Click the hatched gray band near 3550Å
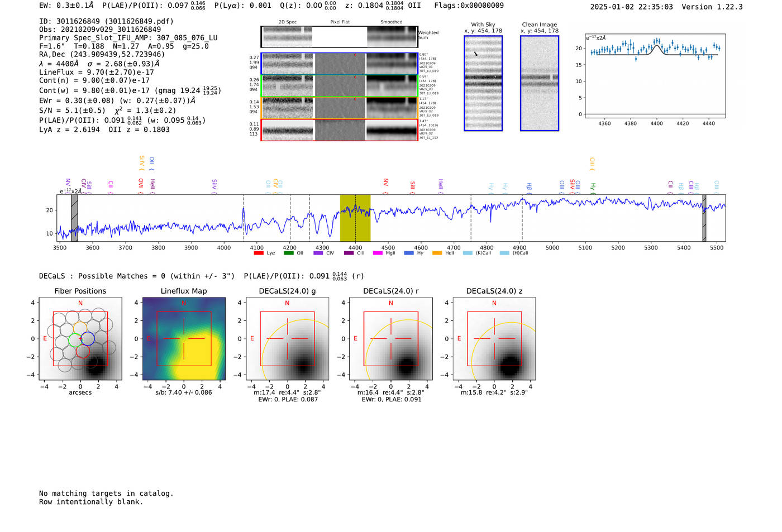This screenshot has width=782, height=532. coord(74,218)
